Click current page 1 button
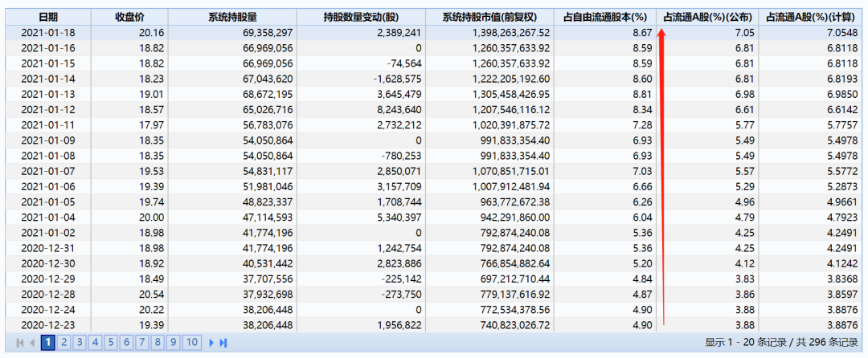The image size is (868, 358). [x=48, y=343]
